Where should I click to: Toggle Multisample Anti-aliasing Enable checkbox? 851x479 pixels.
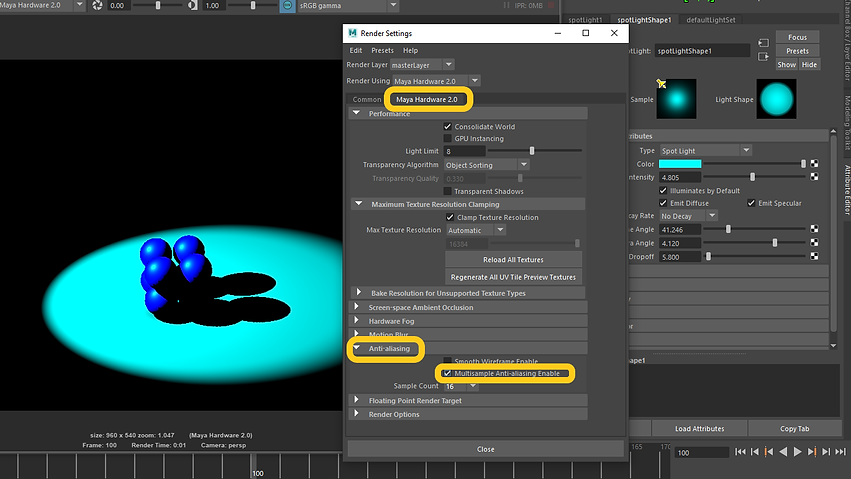pos(447,373)
